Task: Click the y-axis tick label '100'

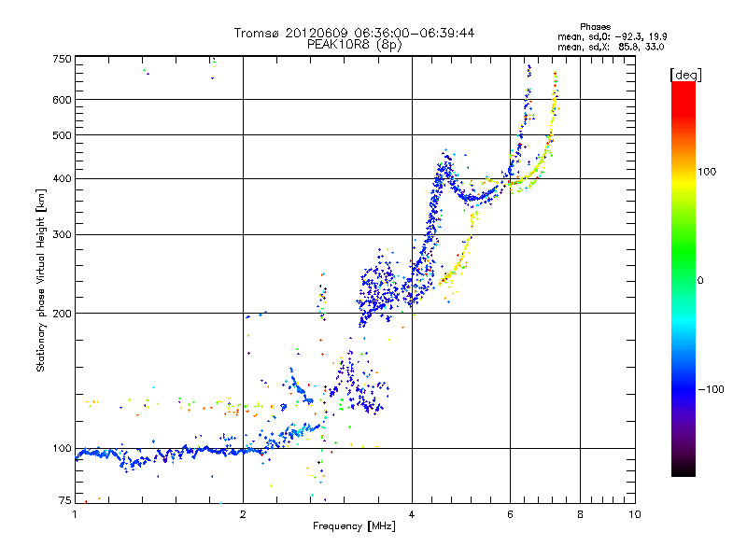Action: pyautogui.click(x=62, y=448)
